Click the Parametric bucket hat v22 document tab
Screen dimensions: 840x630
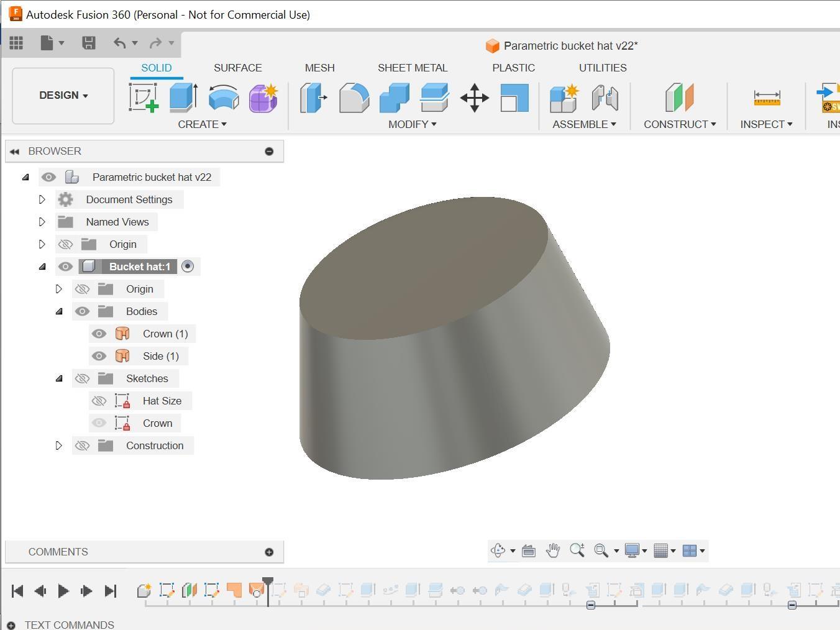[562, 46]
